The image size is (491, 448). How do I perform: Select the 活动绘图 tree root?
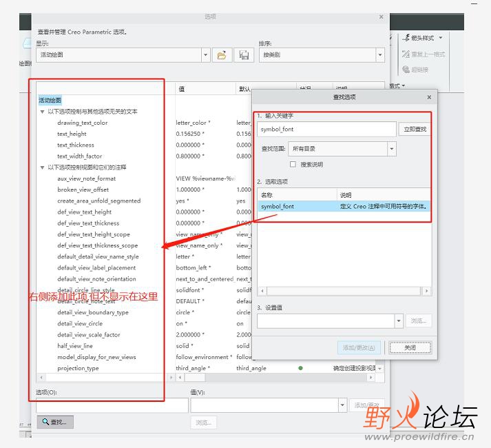click(x=50, y=101)
